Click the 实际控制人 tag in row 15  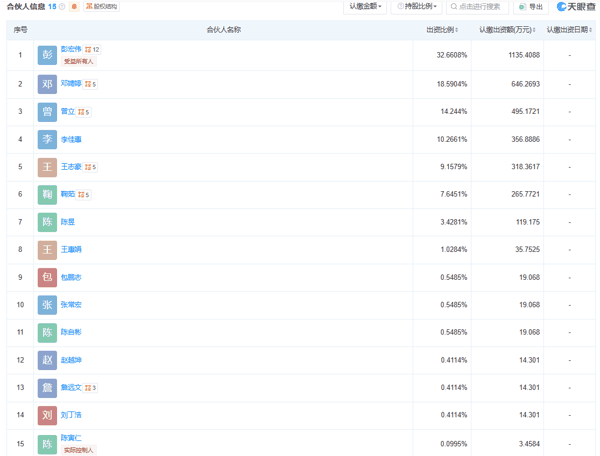(x=78, y=450)
